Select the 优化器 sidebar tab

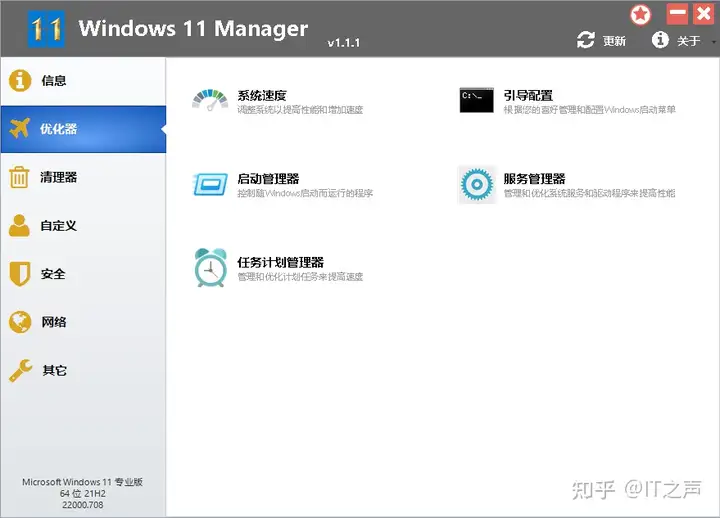tap(83, 129)
